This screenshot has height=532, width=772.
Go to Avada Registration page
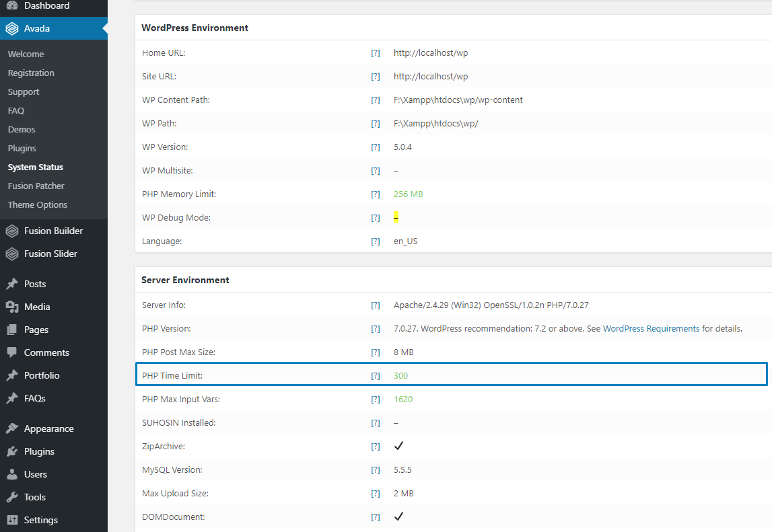(x=31, y=73)
